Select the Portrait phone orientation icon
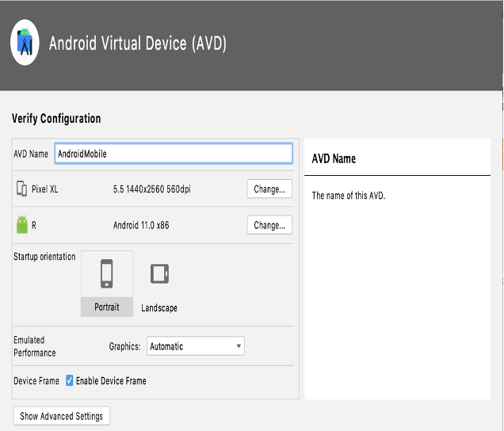This screenshot has width=504, height=431. [x=107, y=275]
